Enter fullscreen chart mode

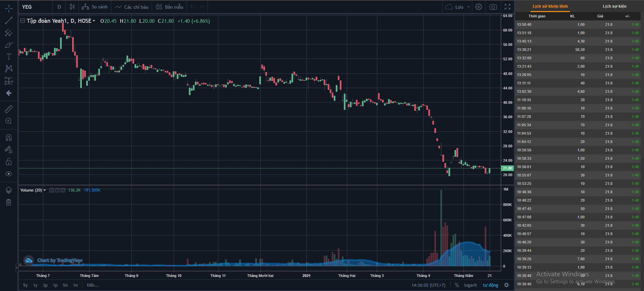click(x=507, y=7)
